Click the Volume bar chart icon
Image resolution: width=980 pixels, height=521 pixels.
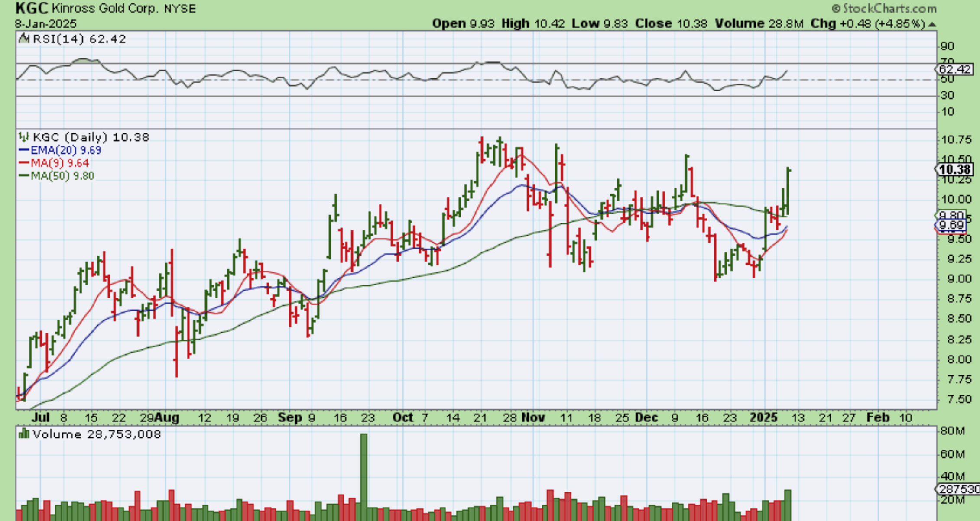pyautogui.click(x=24, y=434)
